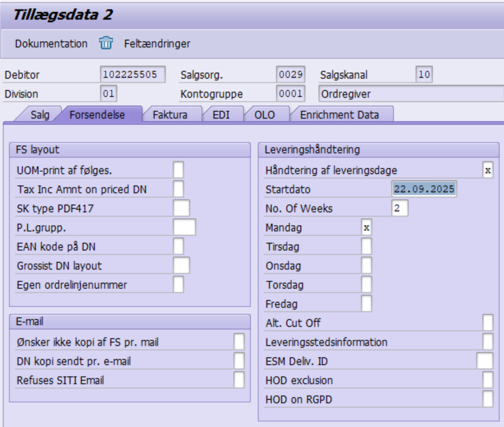Click the Feltændringer button

click(x=157, y=43)
